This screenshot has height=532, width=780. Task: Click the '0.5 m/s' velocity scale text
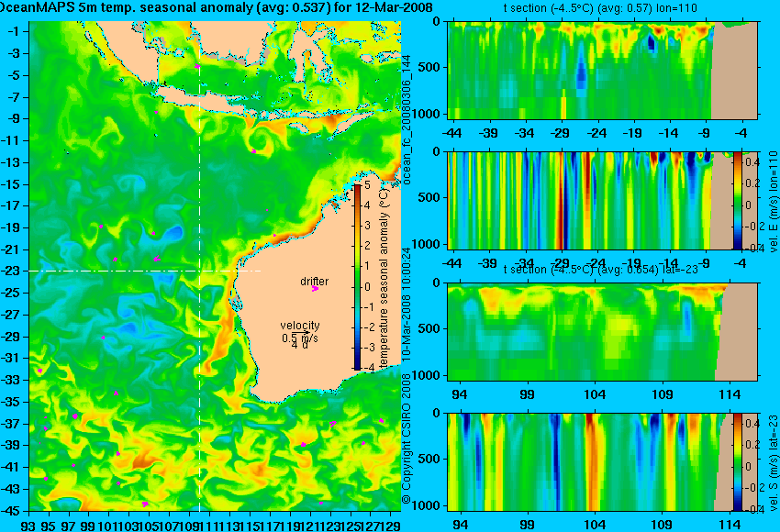pos(300,338)
